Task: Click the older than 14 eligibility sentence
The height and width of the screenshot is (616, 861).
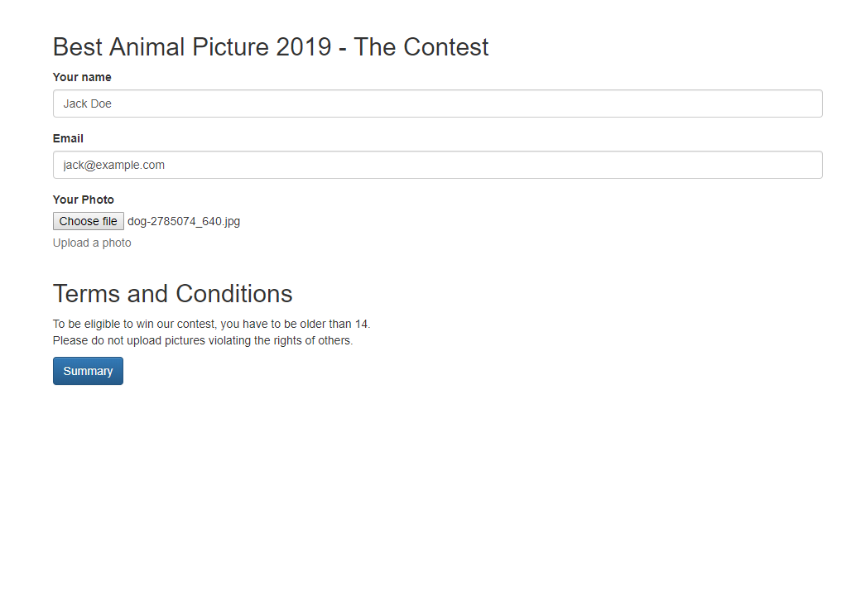Action: coord(211,324)
